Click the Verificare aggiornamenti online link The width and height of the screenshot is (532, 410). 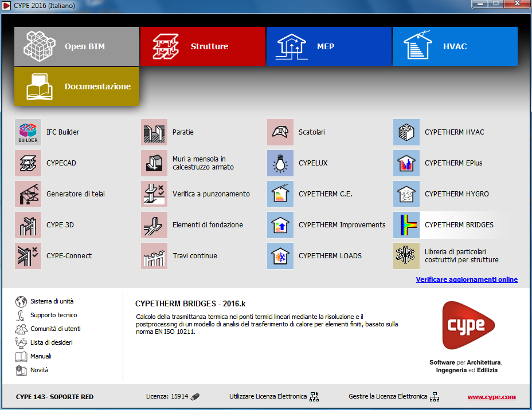[x=467, y=279]
